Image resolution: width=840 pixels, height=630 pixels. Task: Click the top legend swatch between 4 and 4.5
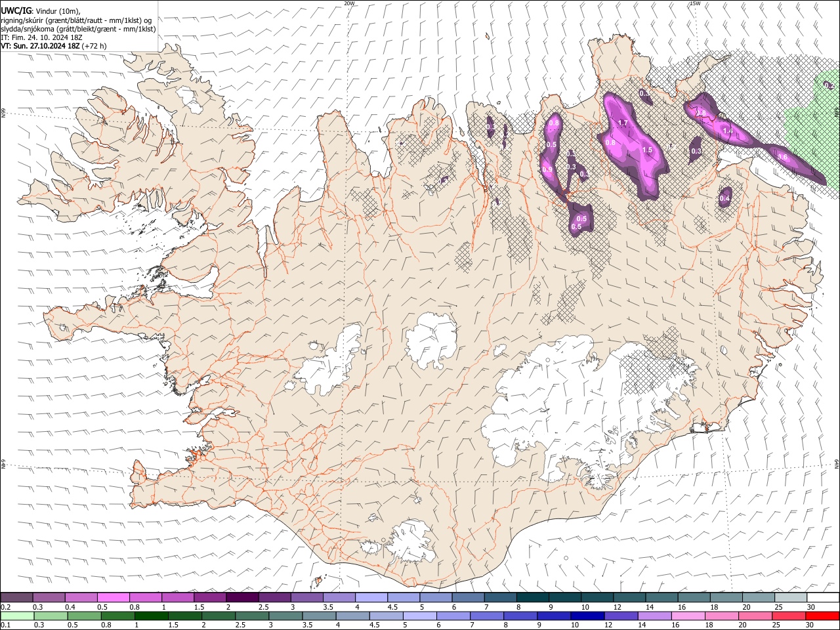[x=371, y=598]
